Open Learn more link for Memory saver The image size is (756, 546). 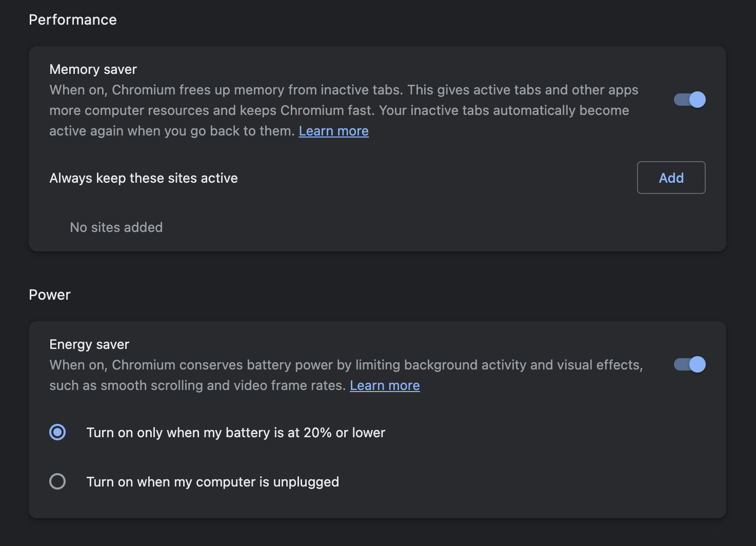[x=333, y=131]
